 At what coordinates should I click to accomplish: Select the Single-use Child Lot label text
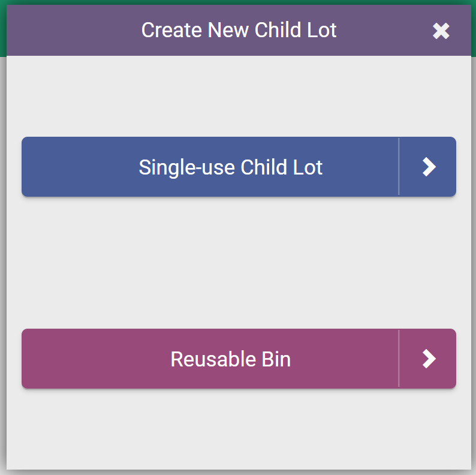231,167
